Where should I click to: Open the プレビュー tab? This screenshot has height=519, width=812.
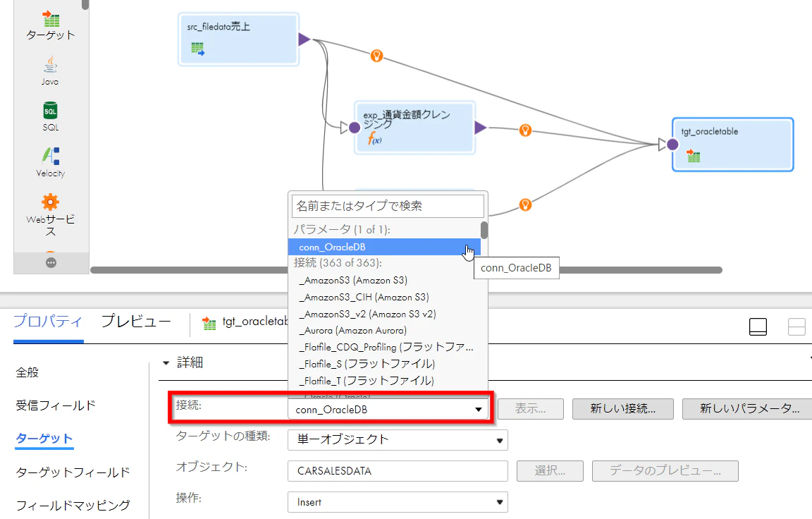pos(135,321)
